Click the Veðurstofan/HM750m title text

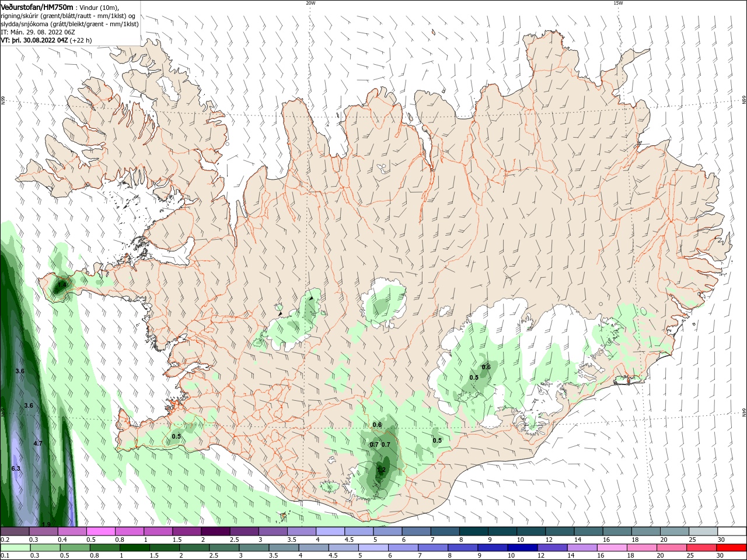37,6
